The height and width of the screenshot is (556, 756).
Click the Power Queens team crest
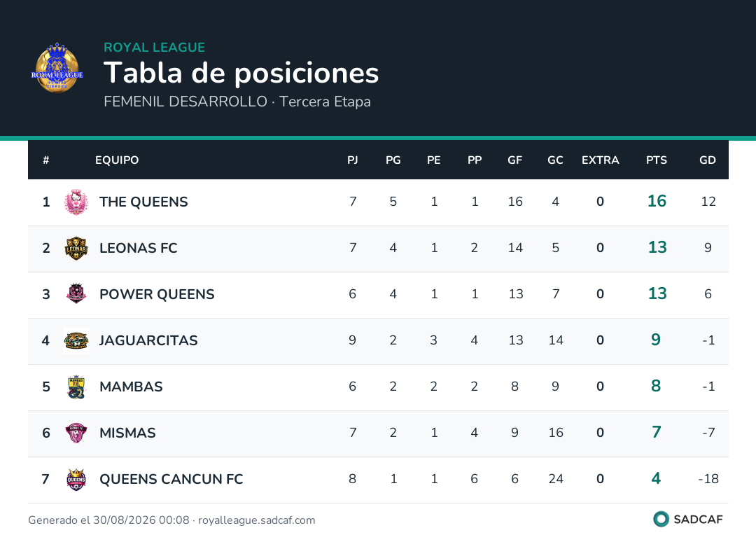[76, 293]
